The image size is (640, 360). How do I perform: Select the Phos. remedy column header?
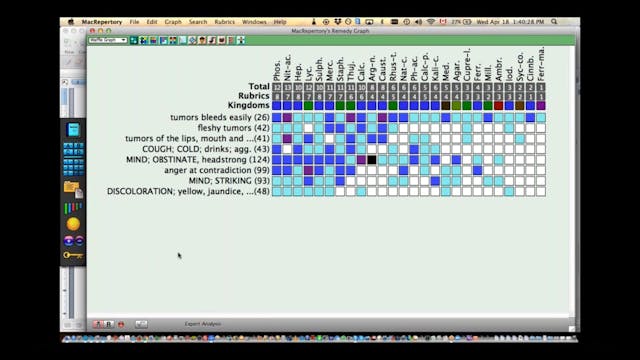277,70
